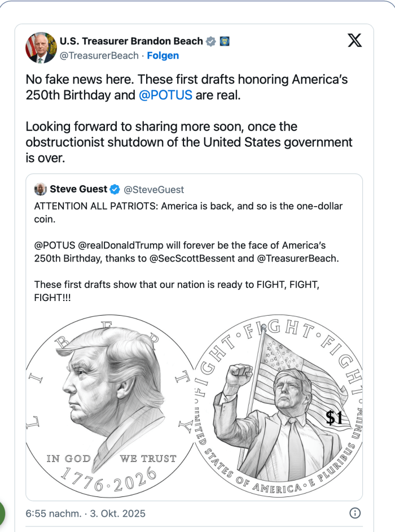Open the tweet timestamp 6:55 nachm. 3. Okt. 2025
The height and width of the screenshot is (532, 395).
pyautogui.click(x=86, y=513)
